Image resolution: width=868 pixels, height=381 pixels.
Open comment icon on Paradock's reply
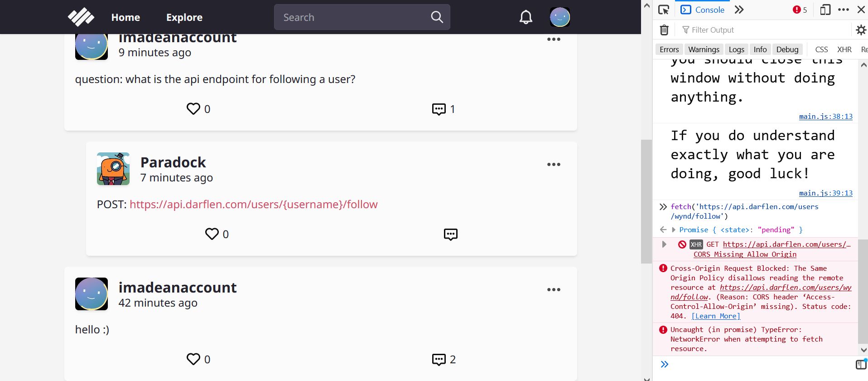coord(451,234)
